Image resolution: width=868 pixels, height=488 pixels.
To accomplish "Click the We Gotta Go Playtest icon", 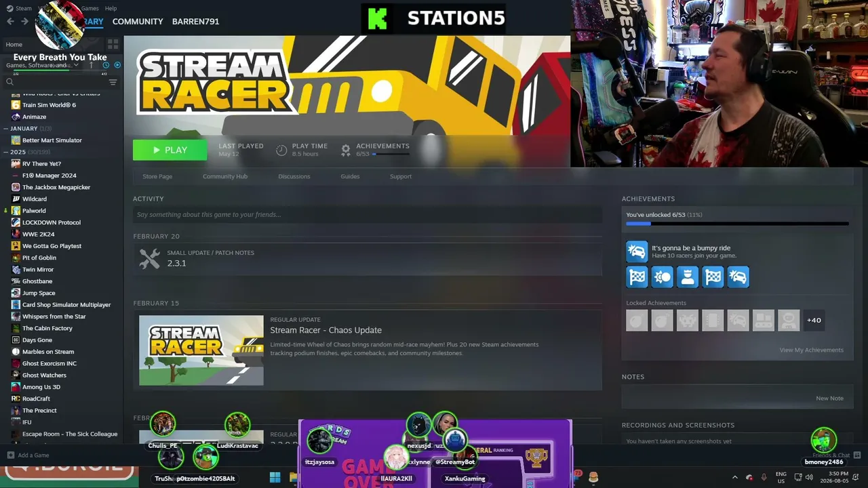I will click(x=16, y=246).
